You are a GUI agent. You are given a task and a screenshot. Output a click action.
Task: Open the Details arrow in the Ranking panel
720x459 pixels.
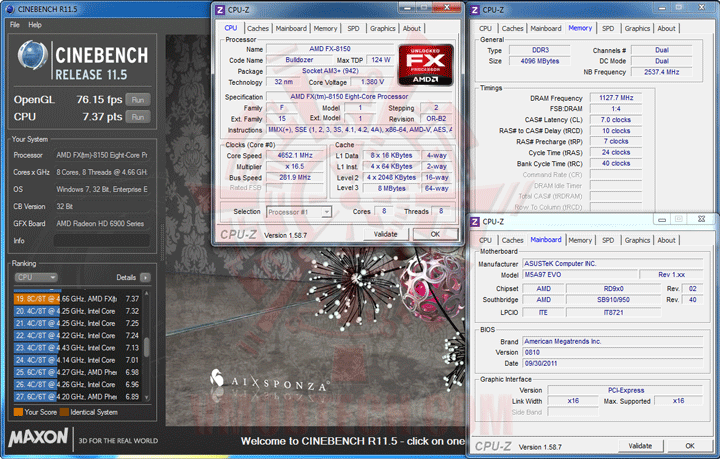tap(145, 277)
